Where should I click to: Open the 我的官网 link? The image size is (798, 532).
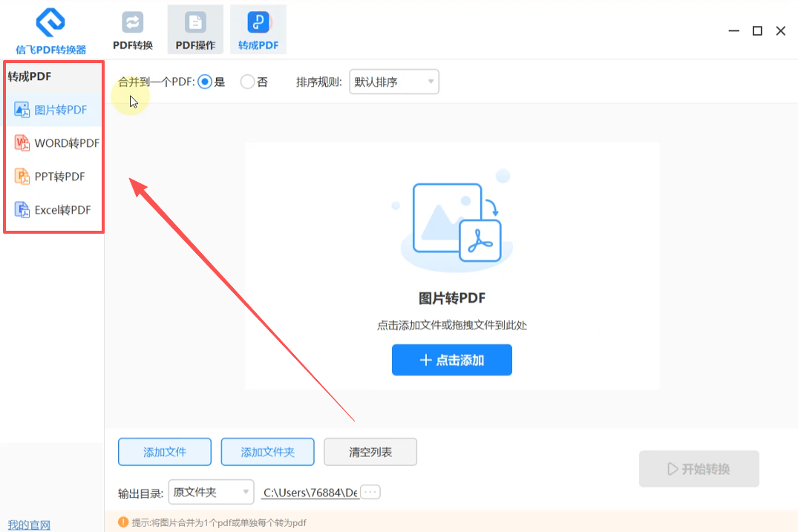[x=29, y=525]
